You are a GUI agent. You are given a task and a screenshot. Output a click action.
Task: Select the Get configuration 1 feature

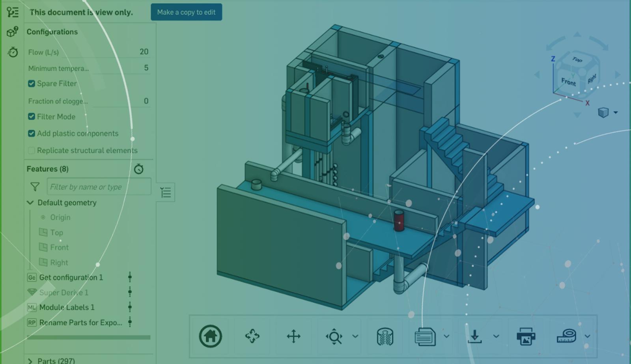[x=71, y=278]
